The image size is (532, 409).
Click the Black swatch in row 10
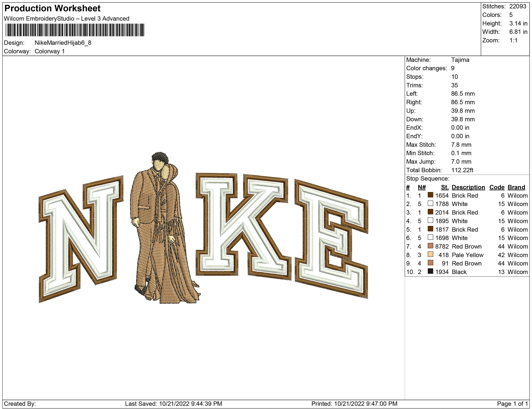tap(430, 271)
